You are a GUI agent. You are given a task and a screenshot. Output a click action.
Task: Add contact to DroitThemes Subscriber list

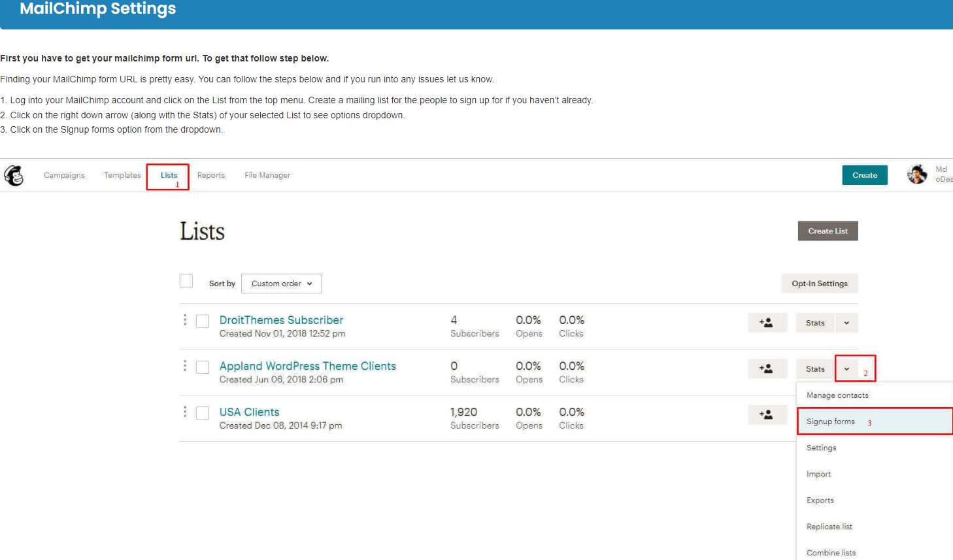[x=767, y=323]
